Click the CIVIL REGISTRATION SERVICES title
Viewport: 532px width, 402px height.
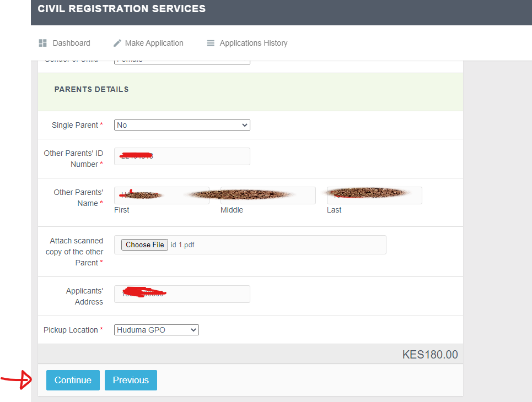point(121,8)
